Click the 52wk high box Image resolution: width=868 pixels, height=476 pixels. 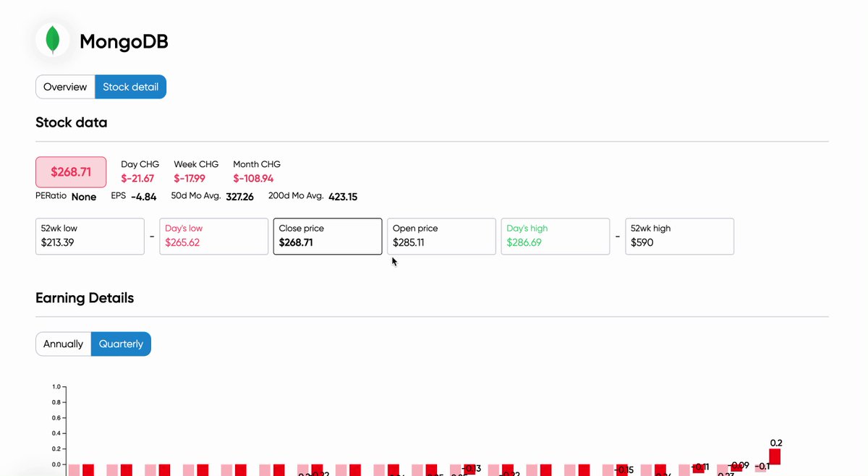(x=679, y=236)
